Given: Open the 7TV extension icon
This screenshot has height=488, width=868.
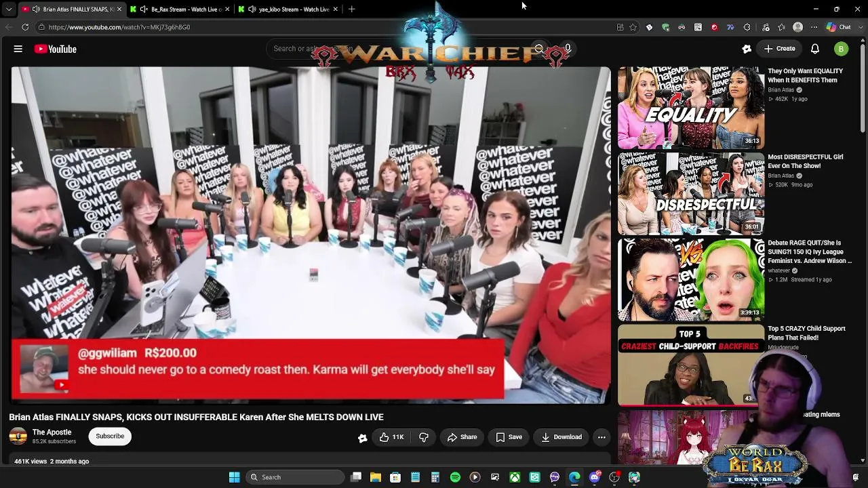Looking at the screenshot, I should 730,27.
